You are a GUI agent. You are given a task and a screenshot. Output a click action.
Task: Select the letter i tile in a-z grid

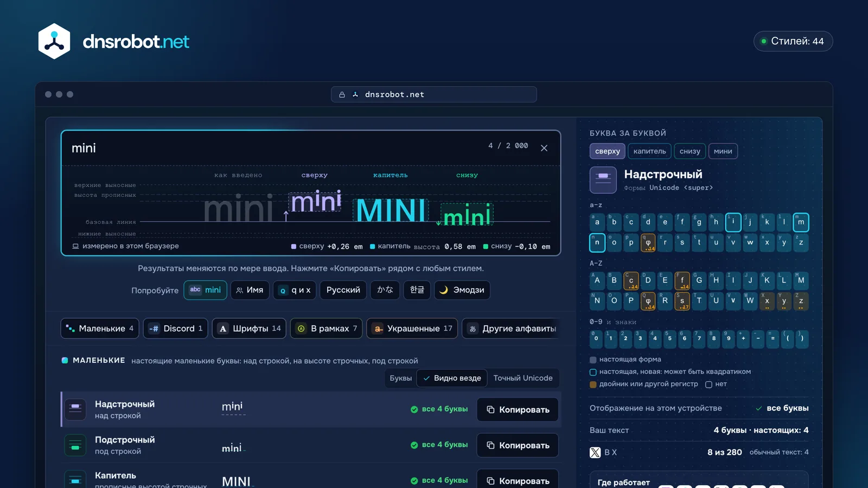tap(733, 222)
